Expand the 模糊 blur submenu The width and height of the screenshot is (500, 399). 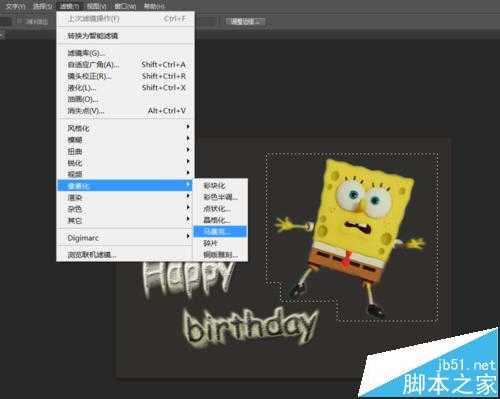coord(125,140)
